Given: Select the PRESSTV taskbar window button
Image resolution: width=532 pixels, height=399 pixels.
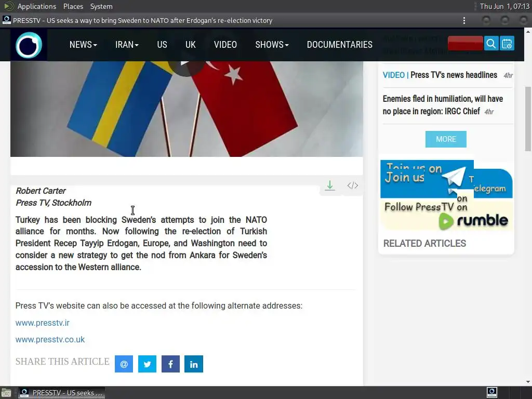Looking at the screenshot, I should [x=61, y=393].
